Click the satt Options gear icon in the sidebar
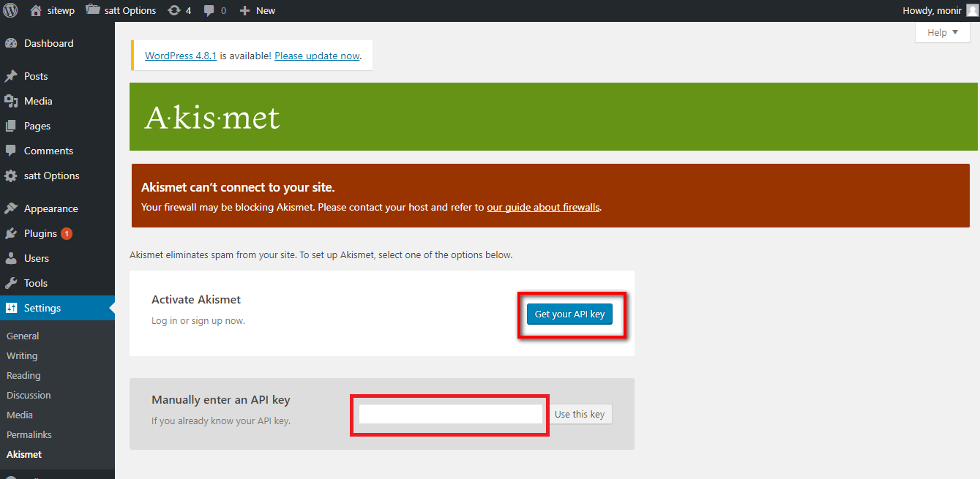 coord(11,176)
